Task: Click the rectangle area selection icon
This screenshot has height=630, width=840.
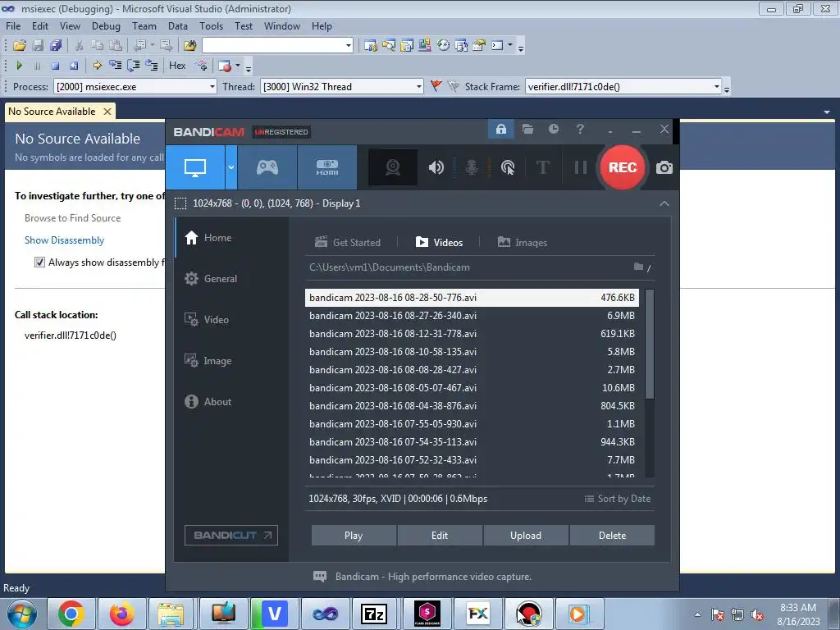Action: [180, 203]
